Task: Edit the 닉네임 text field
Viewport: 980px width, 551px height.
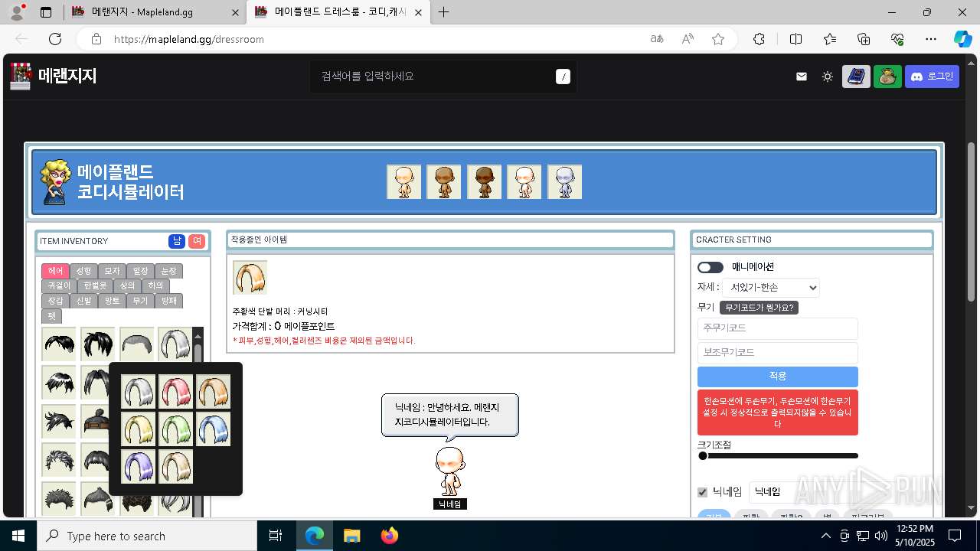Action: [x=804, y=492]
